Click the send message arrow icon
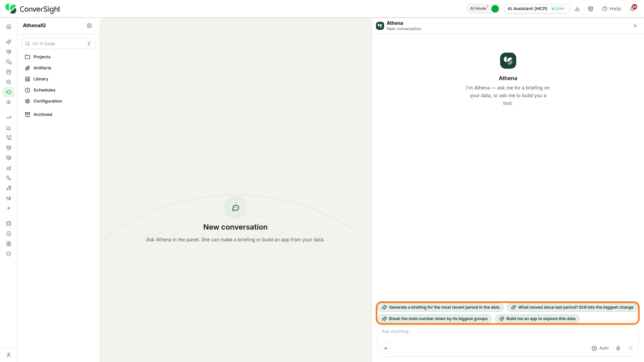This screenshot has height=362, width=644. [630, 348]
